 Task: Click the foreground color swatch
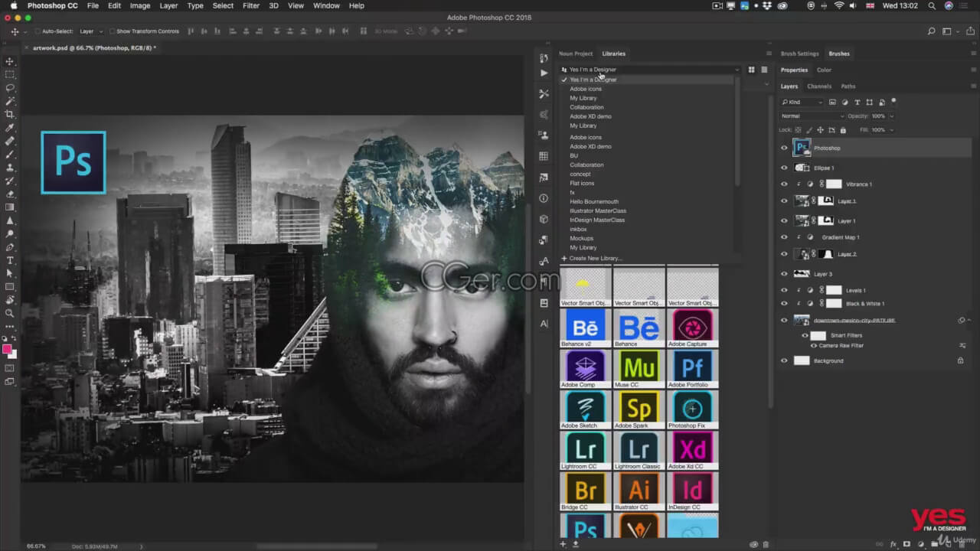(8, 350)
